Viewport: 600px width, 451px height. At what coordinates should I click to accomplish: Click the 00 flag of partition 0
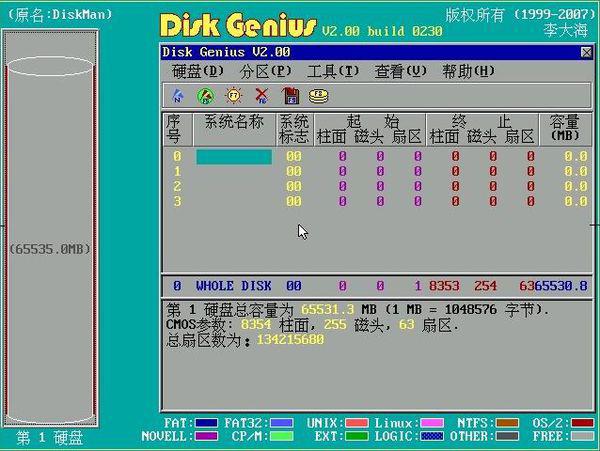coord(294,156)
